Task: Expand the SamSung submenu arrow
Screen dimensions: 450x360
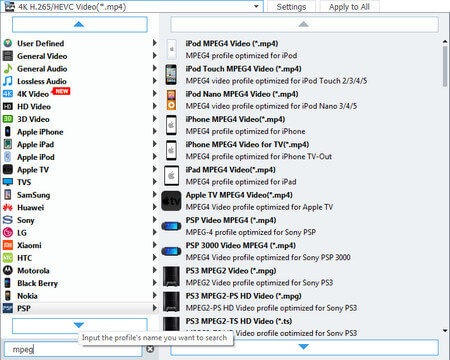Action: tap(155, 194)
